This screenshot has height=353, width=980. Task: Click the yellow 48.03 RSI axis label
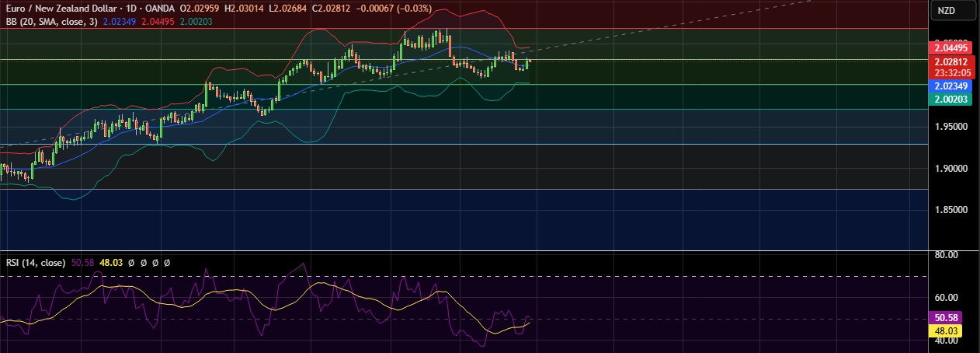(945, 330)
